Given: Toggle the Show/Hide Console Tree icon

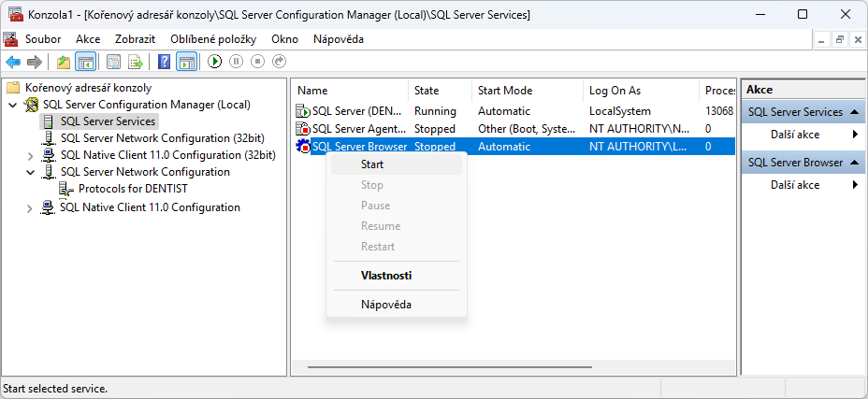Looking at the screenshot, I should click(x=86, y=62).
